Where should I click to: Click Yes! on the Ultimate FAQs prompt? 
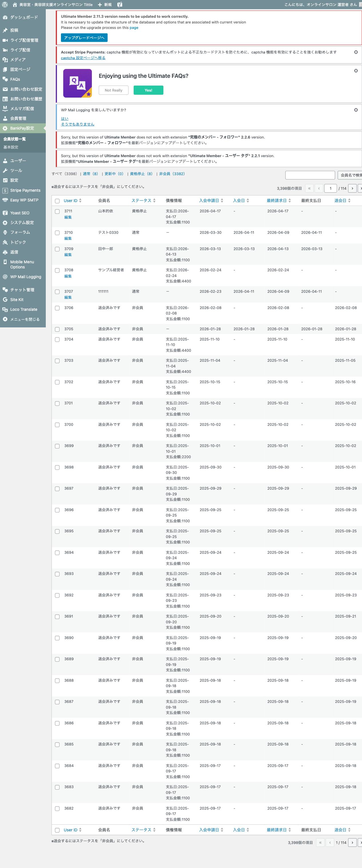[148, 90]
